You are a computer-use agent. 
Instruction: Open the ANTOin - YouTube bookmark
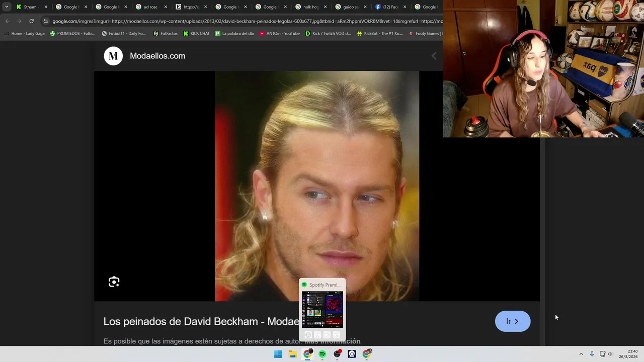[x=279, y=34]
